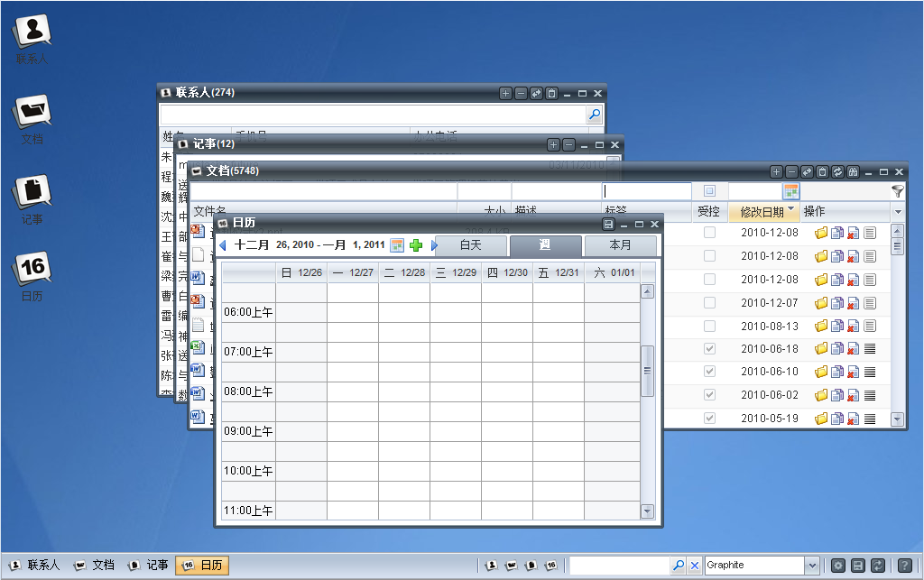Select 联系人 on the taskbar
The width and height of the screenshot is (924, 580).
(x=34, y=566)
